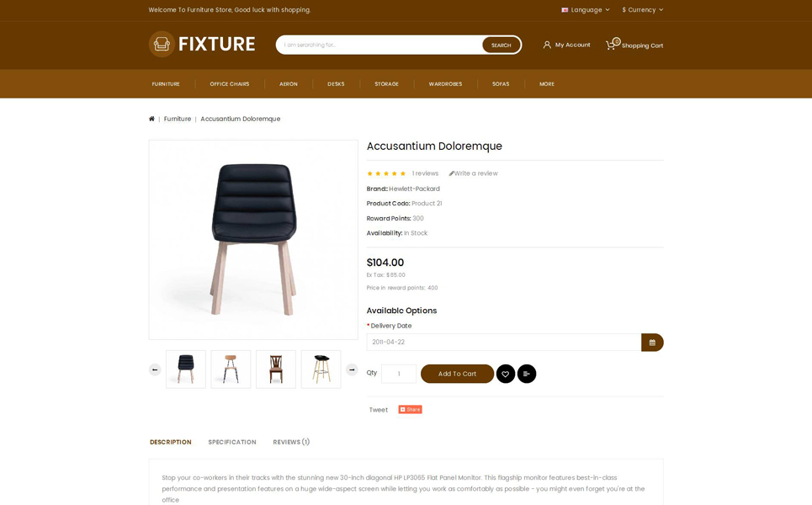This screenshot has width=812, height=505.
Task: Expand the Currency dropdown
Action: click(643, 10)
